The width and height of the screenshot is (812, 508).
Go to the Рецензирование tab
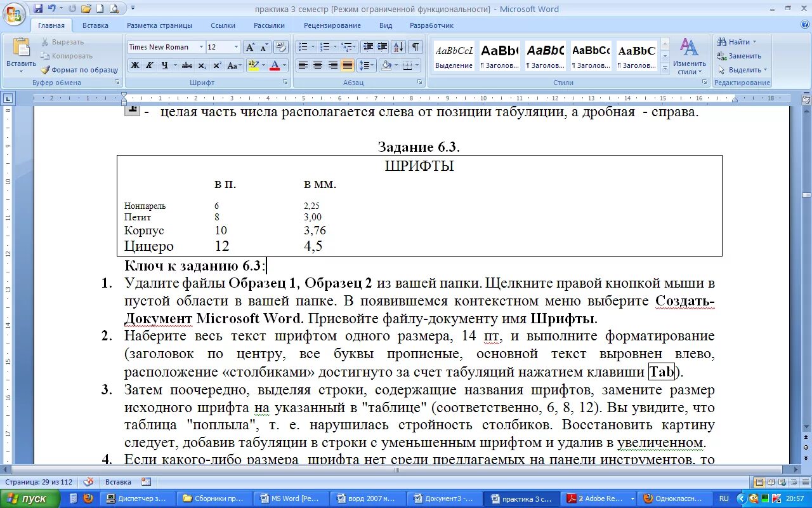point(332,25)
